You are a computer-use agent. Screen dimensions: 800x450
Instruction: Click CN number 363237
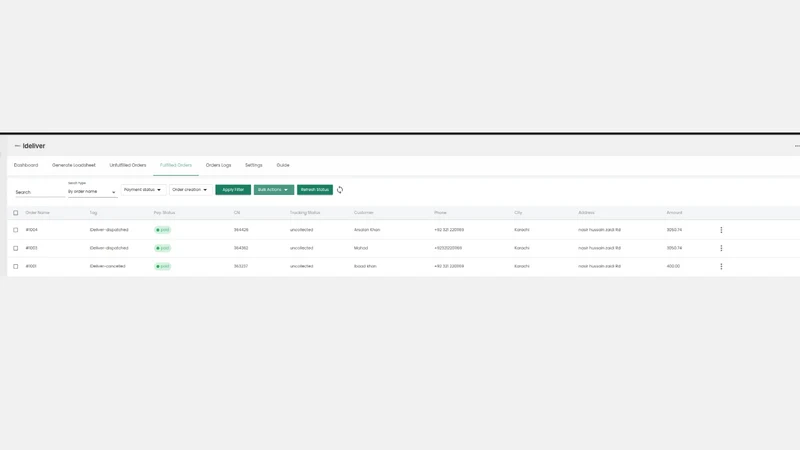point(241,266)
